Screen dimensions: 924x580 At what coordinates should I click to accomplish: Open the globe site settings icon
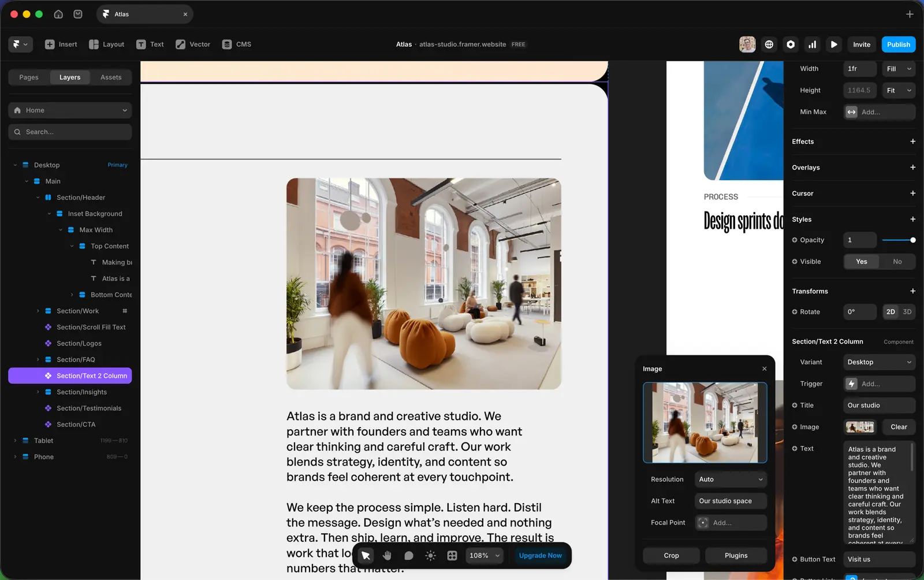769,44
